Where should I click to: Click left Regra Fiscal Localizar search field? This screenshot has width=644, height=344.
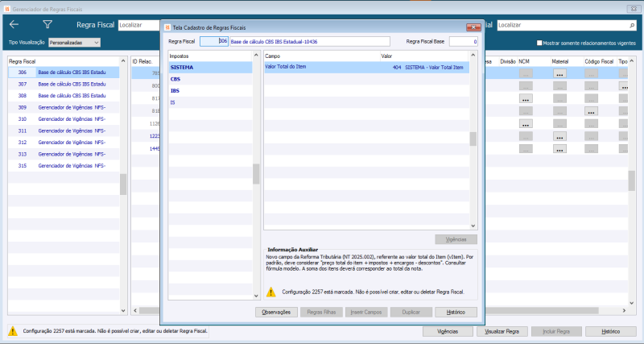coord(138,25)
